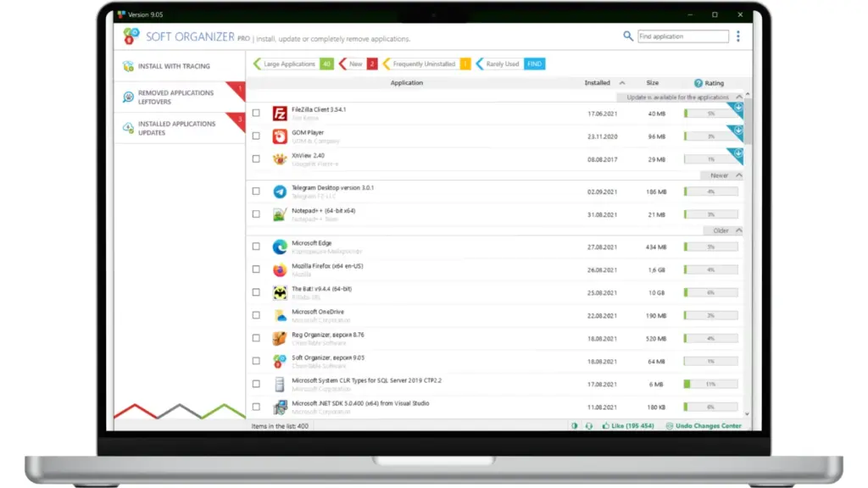Collapse the update available group
Image resolution: width=868 pixels, height=488 pixels.
coord(739,97)
